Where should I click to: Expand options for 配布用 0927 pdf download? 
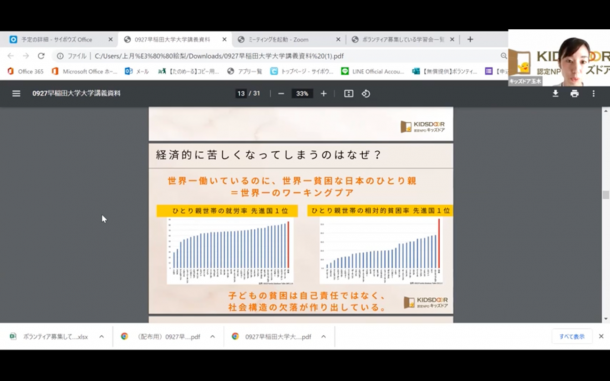pos(212,337)
